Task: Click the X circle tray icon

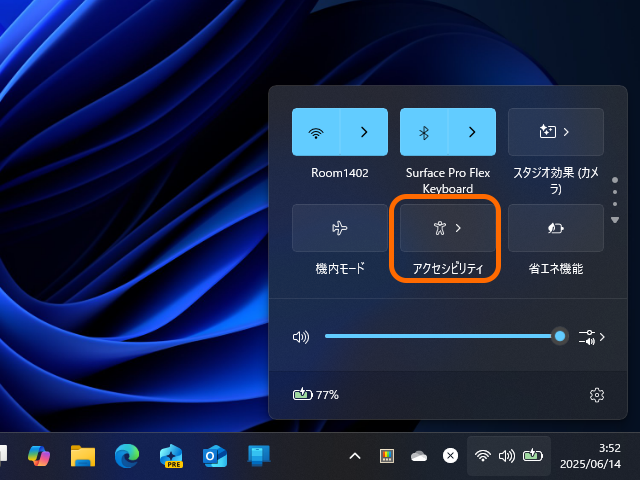Action: [450, 456]
